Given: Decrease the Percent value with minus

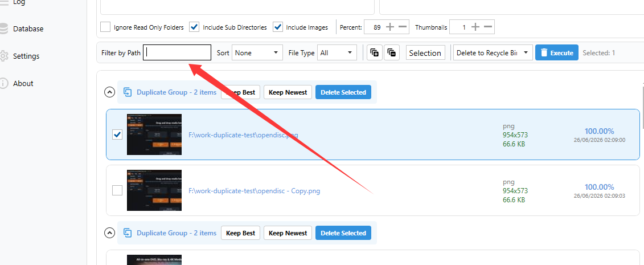Looking at the screenshot, I should (403, 27).
